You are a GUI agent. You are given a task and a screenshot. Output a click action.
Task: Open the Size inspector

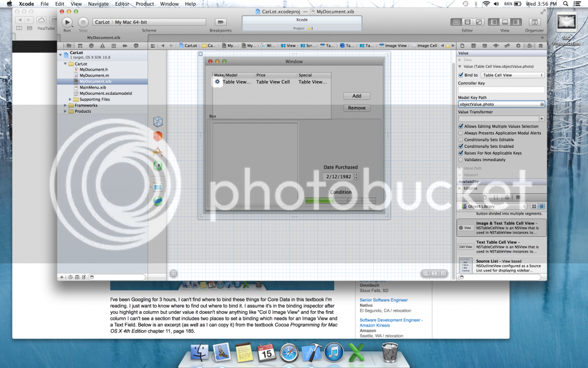[507, 46]
